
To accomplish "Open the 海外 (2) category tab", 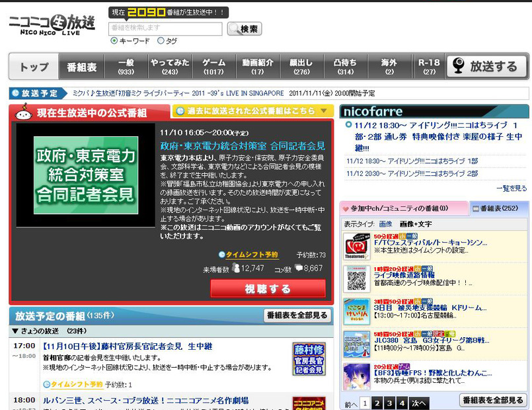I will click(x=389, y=67).
